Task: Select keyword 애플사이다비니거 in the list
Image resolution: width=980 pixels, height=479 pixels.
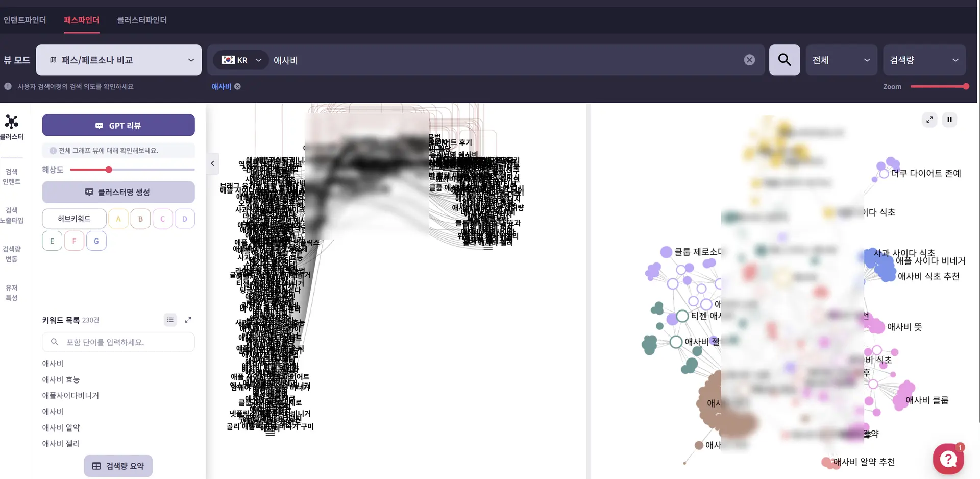Action: 70,396
